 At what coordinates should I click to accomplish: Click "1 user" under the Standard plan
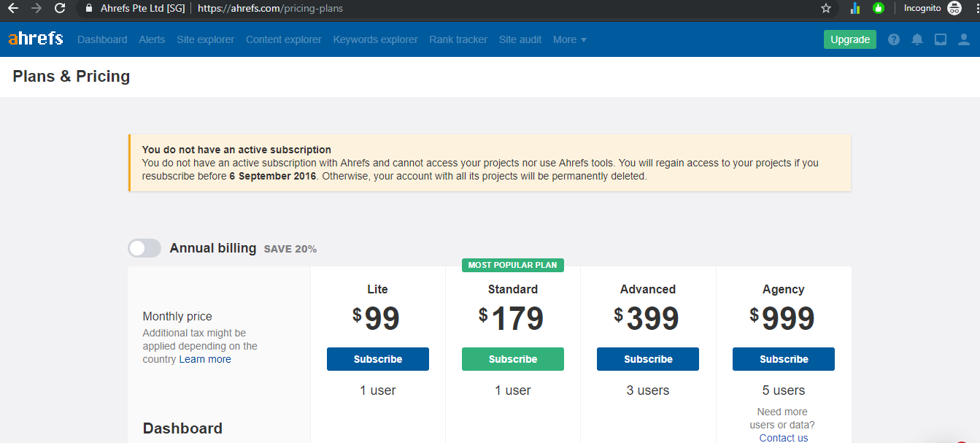point(513,390)
